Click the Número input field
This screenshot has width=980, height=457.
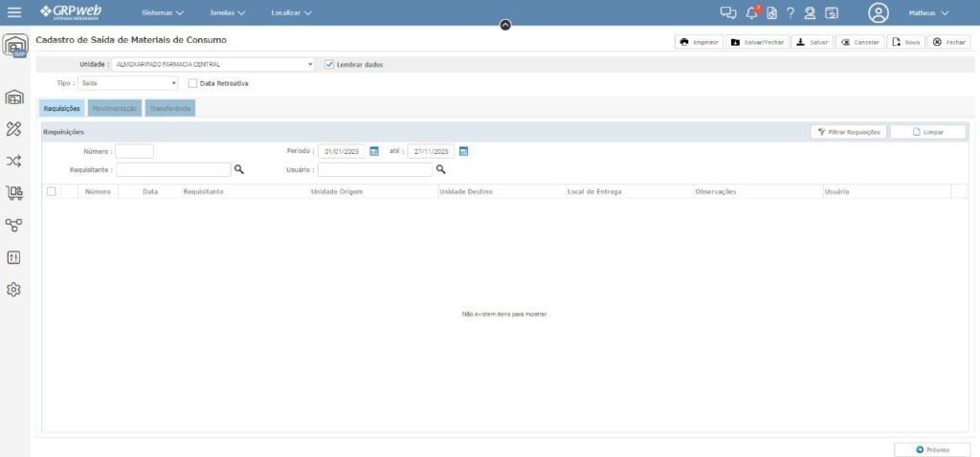[134, 151]
